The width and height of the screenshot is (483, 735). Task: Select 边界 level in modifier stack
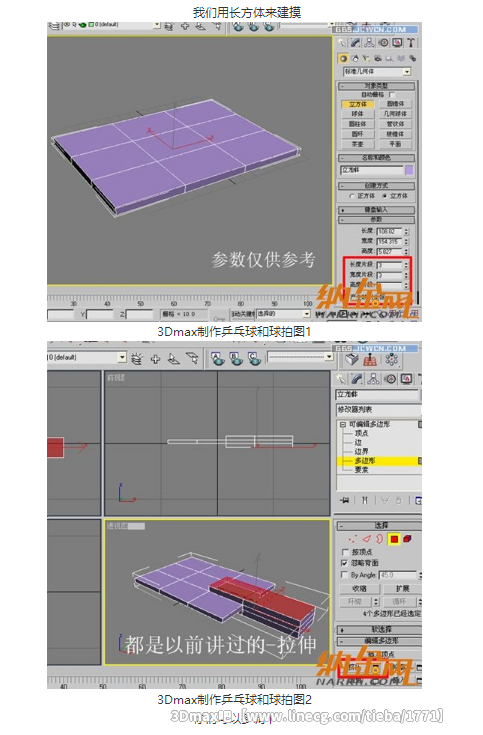point(362,451)
